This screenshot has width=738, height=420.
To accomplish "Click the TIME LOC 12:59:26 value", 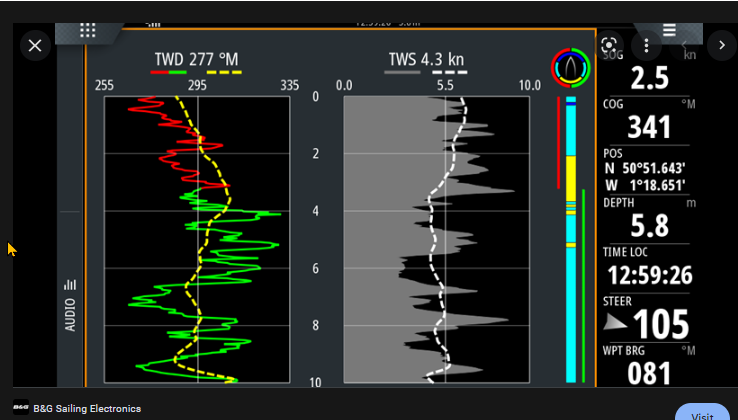I will (x=650, y=275).
